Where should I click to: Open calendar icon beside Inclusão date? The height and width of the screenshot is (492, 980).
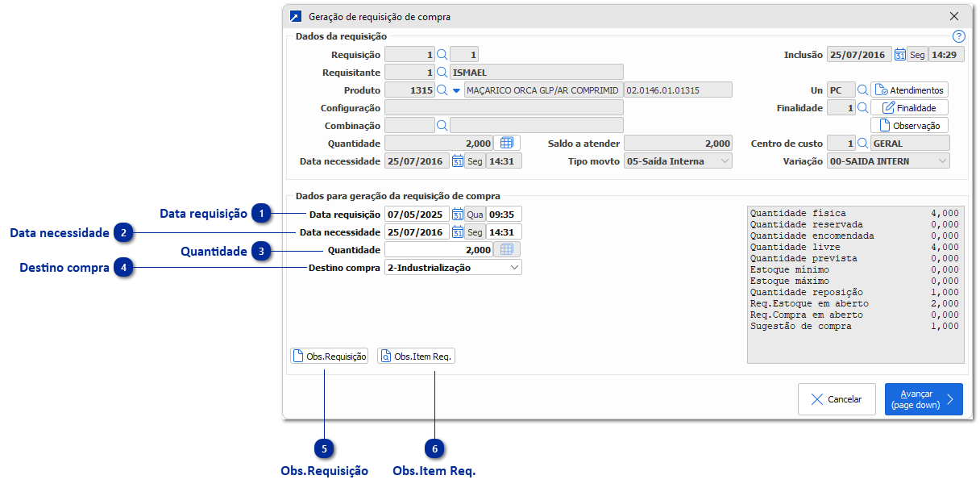pyautogui.click(x=899, y=55)
